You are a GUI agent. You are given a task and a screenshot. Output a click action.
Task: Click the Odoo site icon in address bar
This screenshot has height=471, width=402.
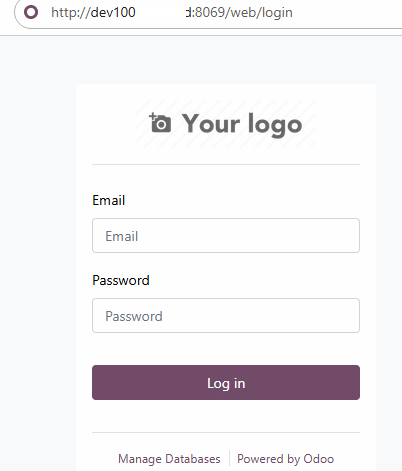click(31, 12)
